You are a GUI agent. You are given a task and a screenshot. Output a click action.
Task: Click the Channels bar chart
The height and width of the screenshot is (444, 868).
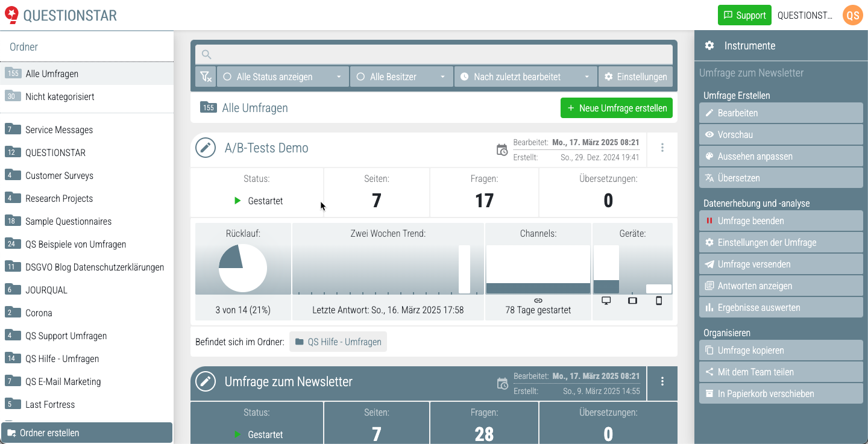click(x=538, y=269)
